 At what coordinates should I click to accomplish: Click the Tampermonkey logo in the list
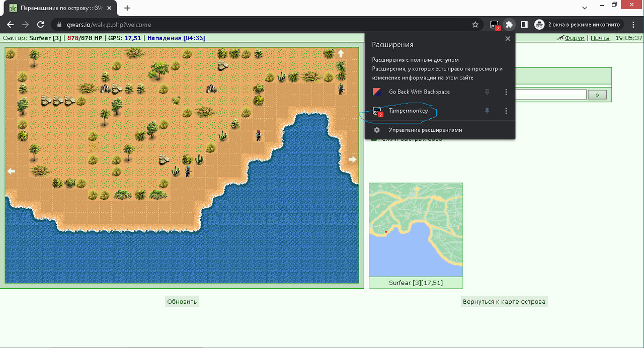point(377,111)
